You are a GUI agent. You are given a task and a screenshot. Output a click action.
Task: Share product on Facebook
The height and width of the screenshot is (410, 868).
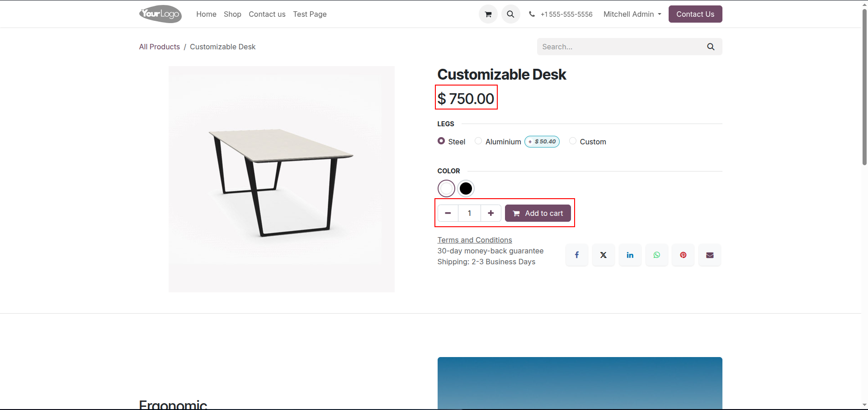577,255
